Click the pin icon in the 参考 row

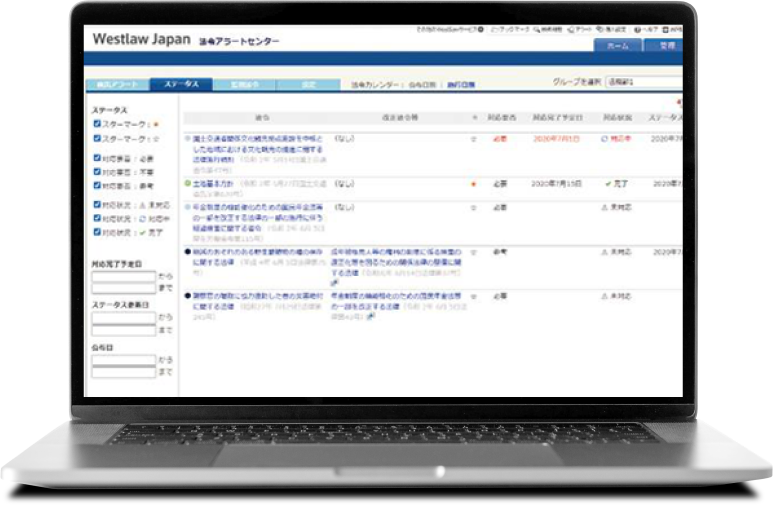point(335,283)
